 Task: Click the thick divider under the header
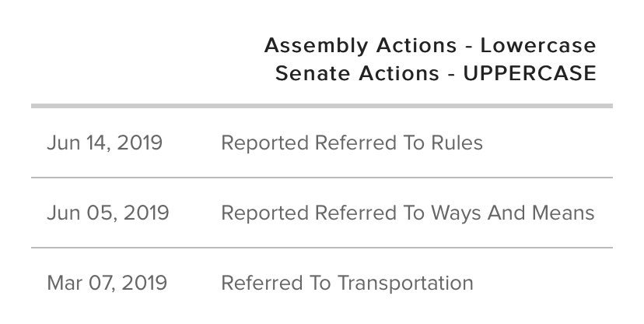pos(322,105)
